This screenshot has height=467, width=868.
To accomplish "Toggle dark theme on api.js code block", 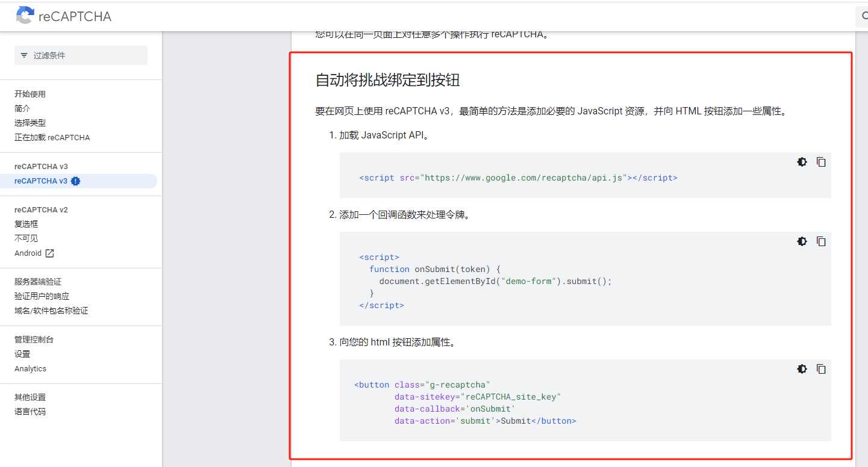I will (802, 162).
